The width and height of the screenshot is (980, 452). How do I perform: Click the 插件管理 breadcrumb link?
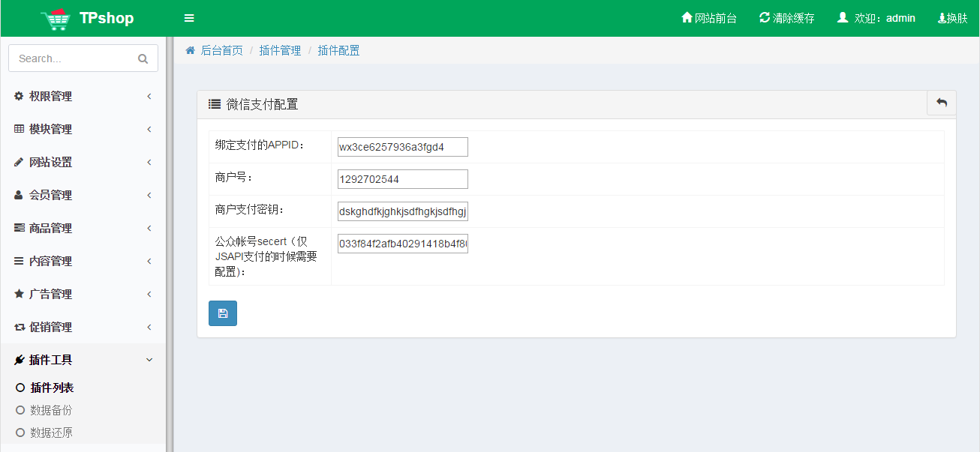tap(280, 50)
